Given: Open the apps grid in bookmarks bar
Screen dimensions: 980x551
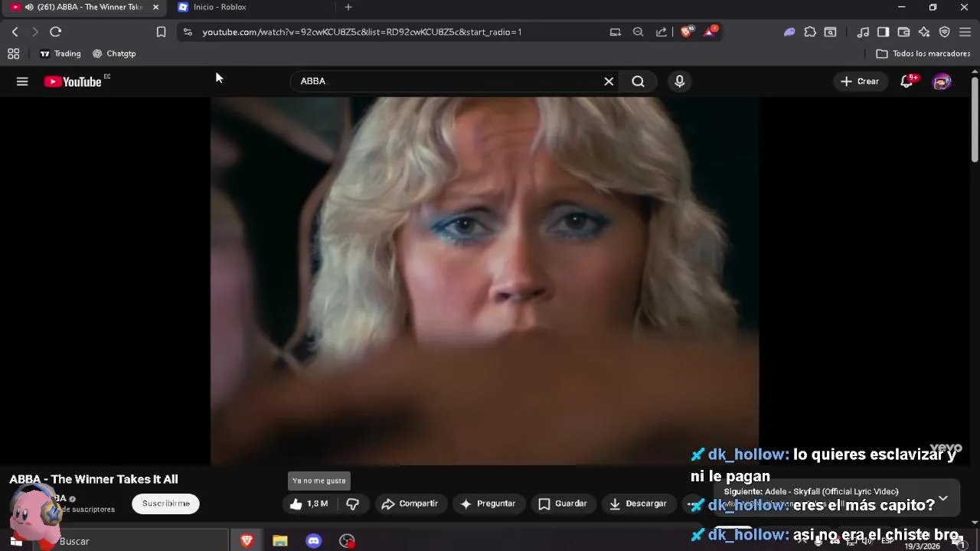Looking at the screenshot, I should click(13, 54).
